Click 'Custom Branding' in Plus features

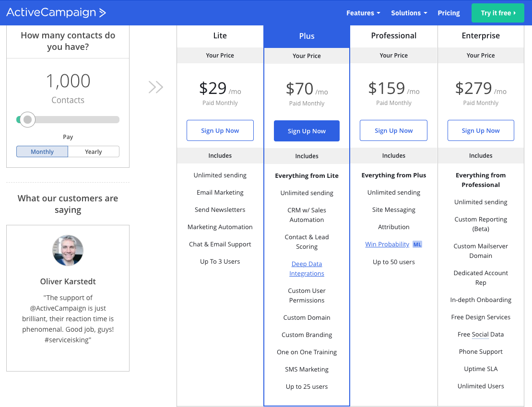pos(307,335)
